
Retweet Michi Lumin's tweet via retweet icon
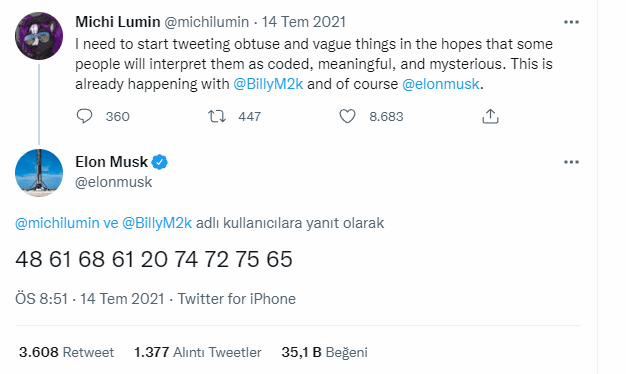coord(217,116)
